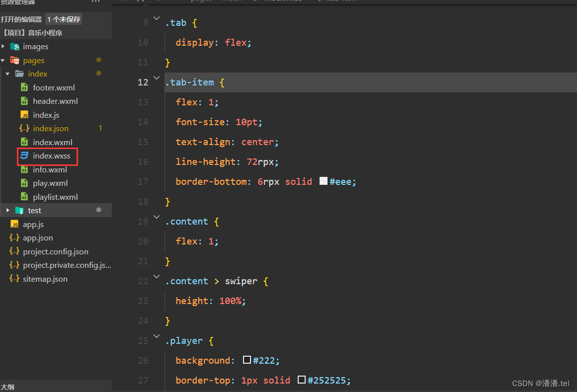Expand the images folder arrow
This screenshot has width=577, height=392.
pos(3,46)
